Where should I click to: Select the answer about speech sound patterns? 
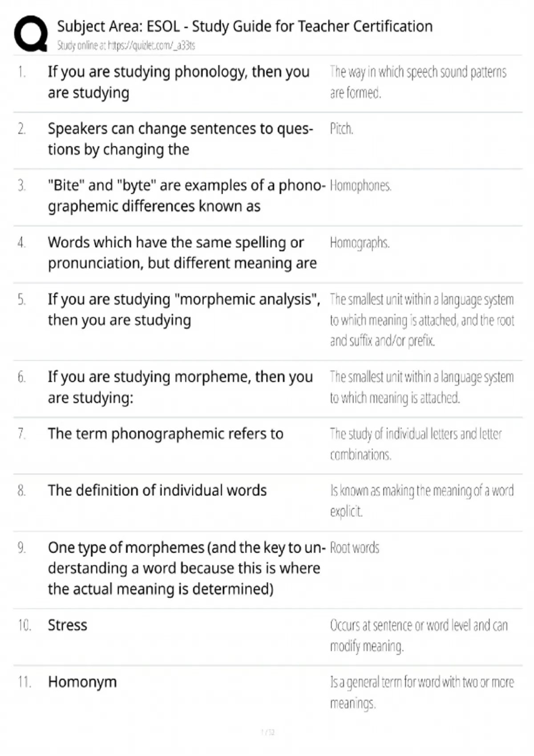(418, 82)
